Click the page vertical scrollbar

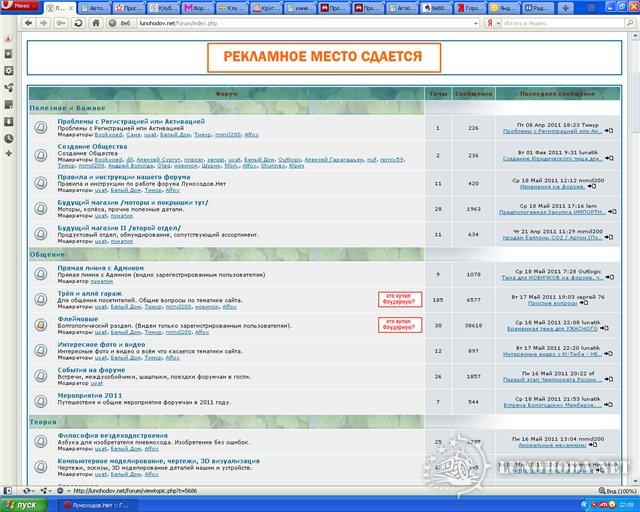[636, 260]
